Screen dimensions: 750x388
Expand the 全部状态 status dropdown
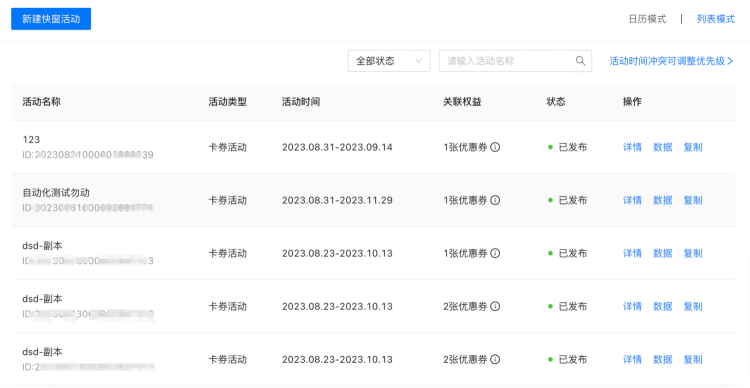click(x=389, y=61)
